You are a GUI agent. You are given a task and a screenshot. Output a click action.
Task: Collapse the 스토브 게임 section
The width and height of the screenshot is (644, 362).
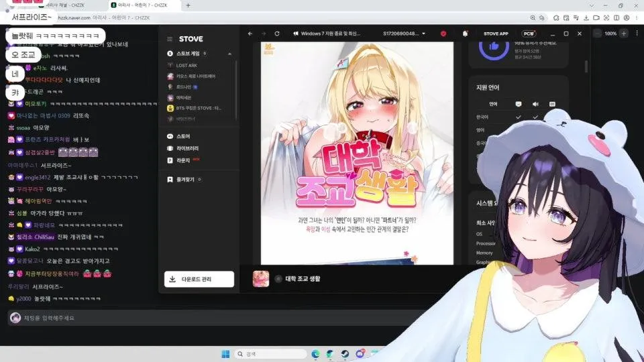(229, 54)
